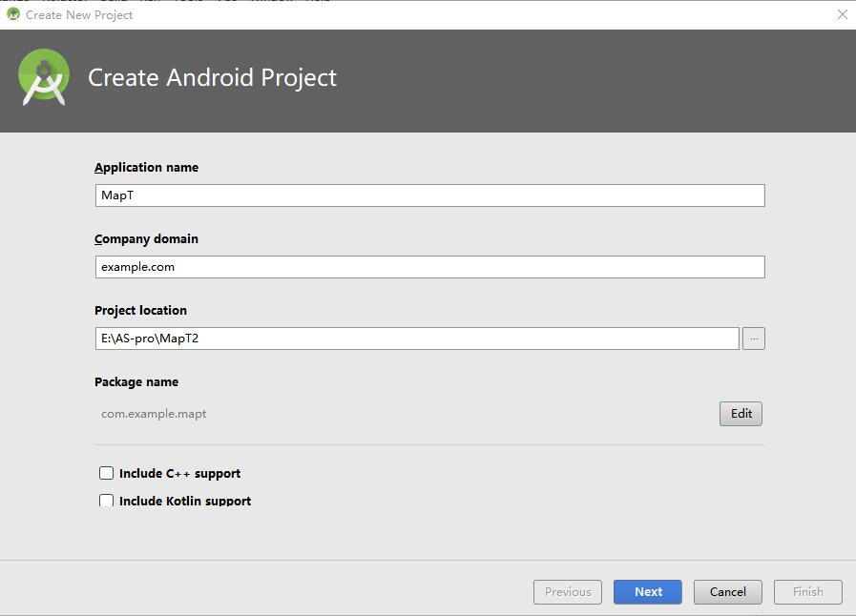Viewport: 856px width, 616px height.
Task: Click the Android Studio logo in header
Action: [44, 77]
